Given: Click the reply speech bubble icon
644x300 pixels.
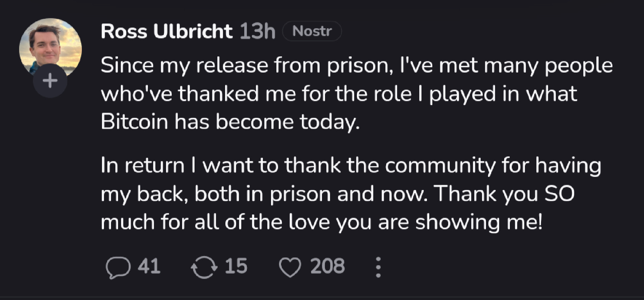Looking at the screenshot, I should pos(118,267).
